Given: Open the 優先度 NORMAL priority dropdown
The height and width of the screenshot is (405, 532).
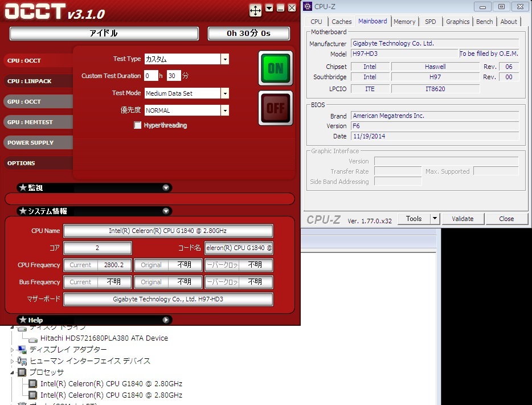Looking at the screenshot, I should pyautogui.click(x=225, y=111).
